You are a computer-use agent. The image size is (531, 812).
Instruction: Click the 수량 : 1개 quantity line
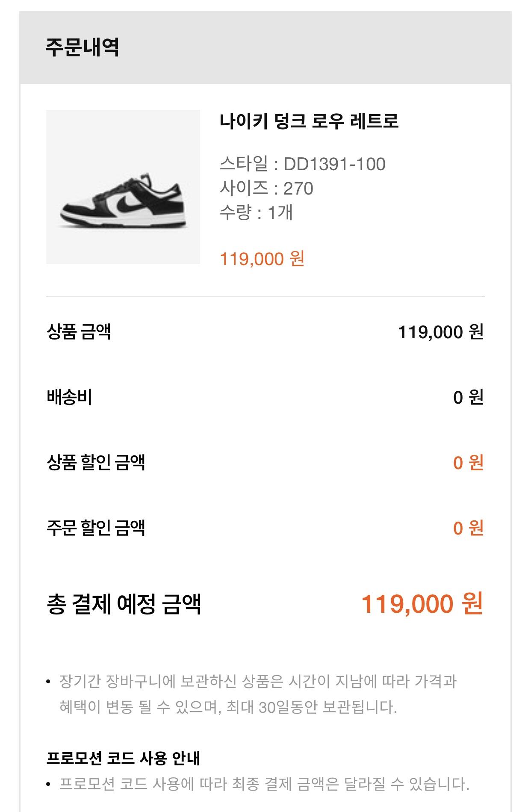tap(256, 213)
